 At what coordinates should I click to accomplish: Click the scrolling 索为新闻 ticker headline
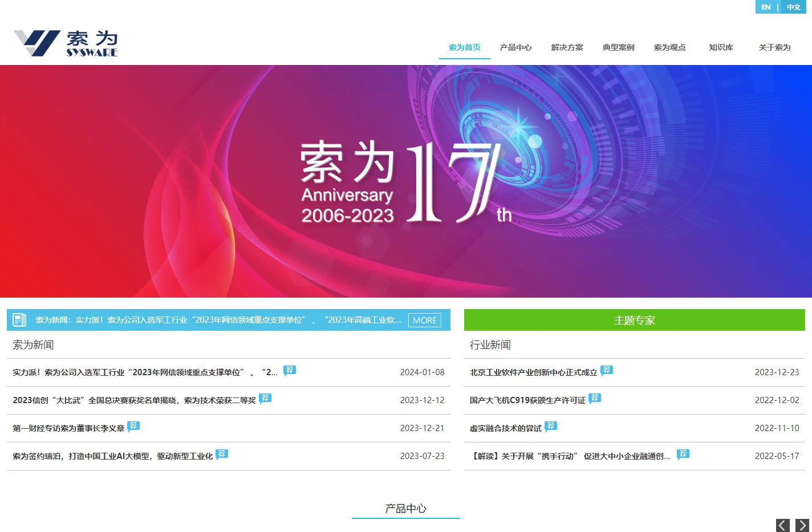pos(218,320)
